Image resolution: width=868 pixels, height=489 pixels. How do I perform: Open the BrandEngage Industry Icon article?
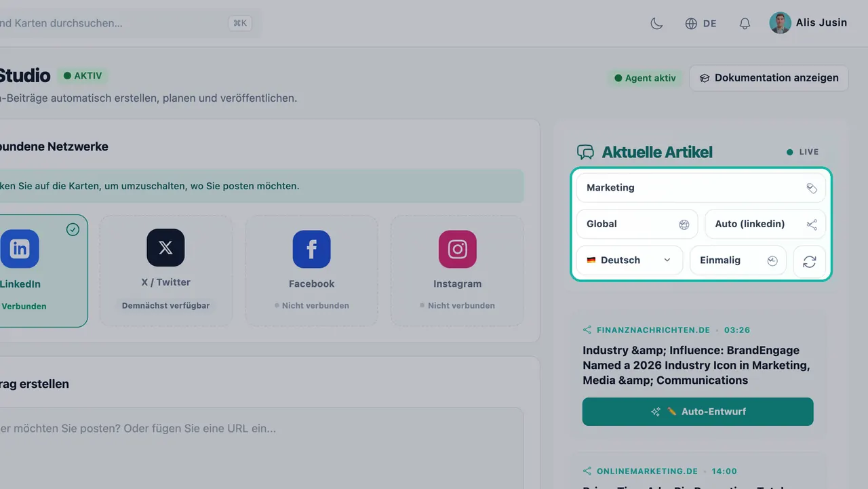tap(696, 366)
